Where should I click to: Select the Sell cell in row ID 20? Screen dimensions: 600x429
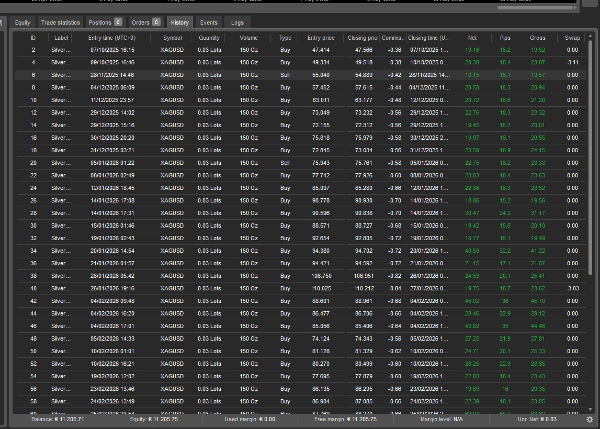[285, 163]
